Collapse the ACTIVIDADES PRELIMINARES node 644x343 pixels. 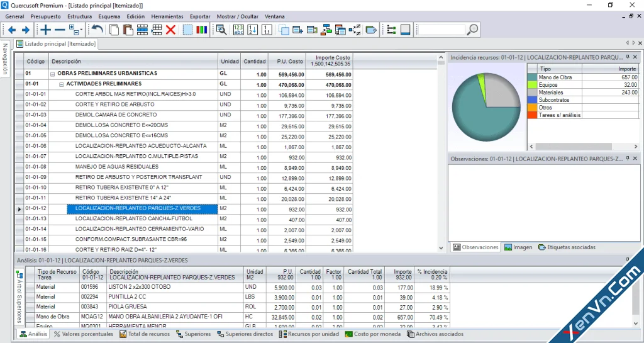pos(61,84)
